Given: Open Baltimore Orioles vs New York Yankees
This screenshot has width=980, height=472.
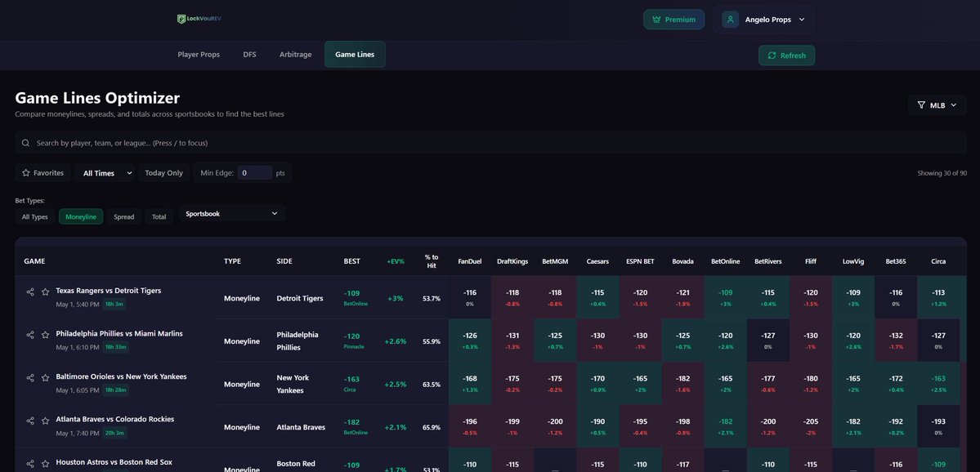Looking at the screenshot, I should coord(121,377).
